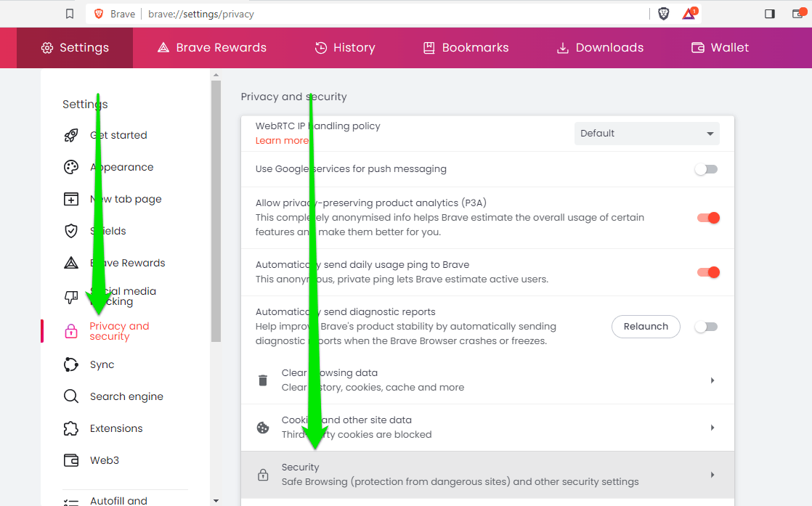This screenshot has height=506, width=812.
Task: Click 'Safe Browsing (protection from dangerous sites)' text
Action: click(x=395, y=482)
